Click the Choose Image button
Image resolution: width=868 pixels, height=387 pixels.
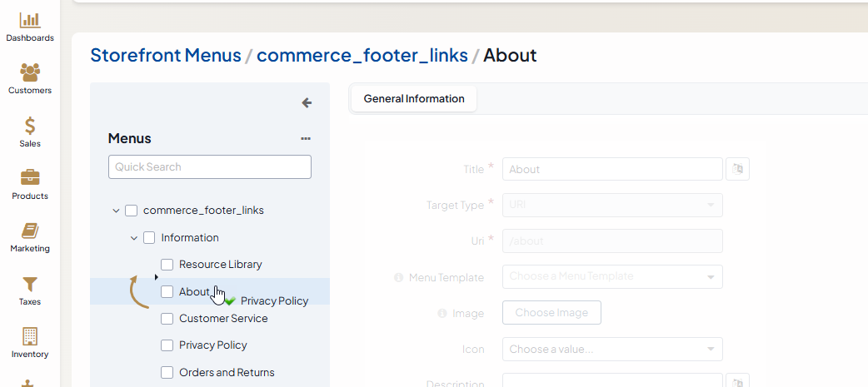[551, 313]
